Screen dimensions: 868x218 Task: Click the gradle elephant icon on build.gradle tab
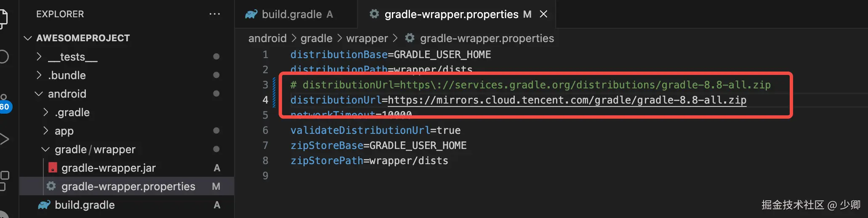[251, 14]
